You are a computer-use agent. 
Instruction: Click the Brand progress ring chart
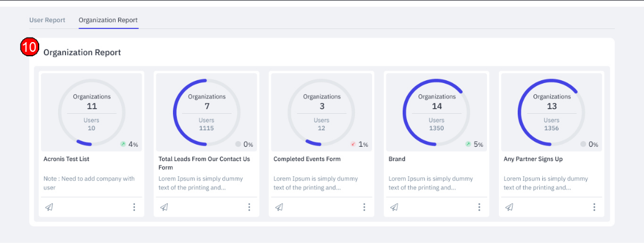(436, 112)
